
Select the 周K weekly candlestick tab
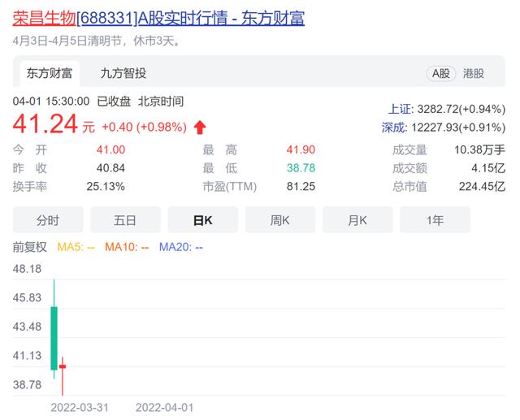coord(279,220)
